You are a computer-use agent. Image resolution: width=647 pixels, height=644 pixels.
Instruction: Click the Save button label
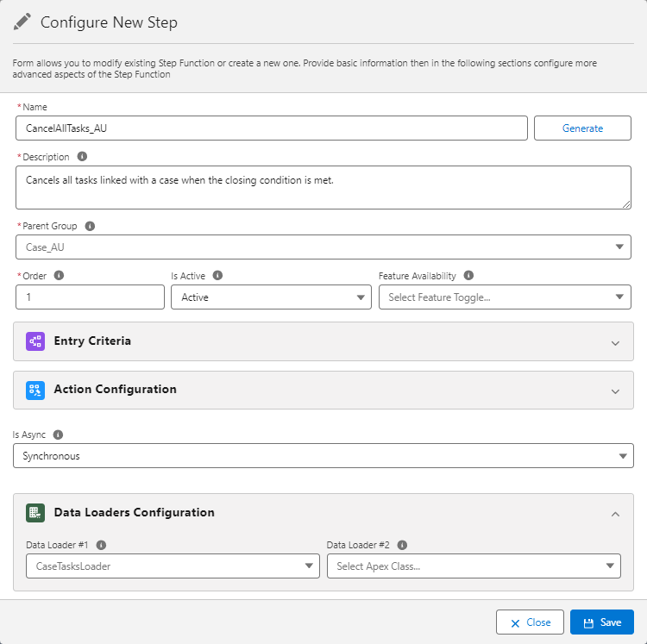click(610, 622)
